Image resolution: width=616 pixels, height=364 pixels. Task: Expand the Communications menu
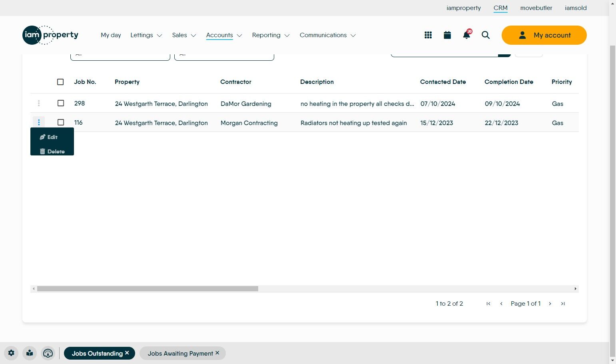coord(328,35)
